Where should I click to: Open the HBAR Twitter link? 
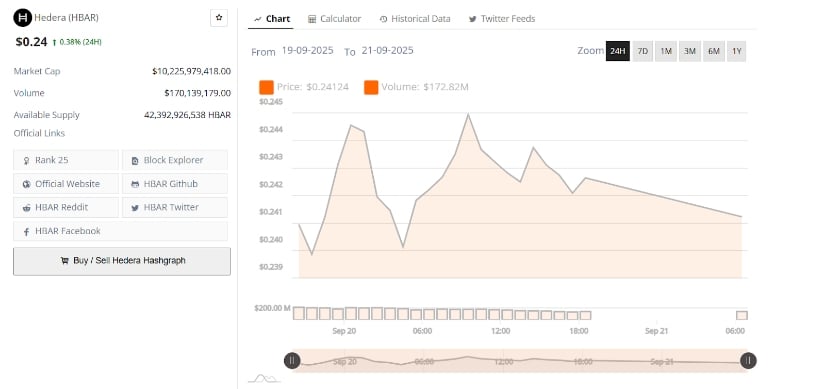coord(175,207)
